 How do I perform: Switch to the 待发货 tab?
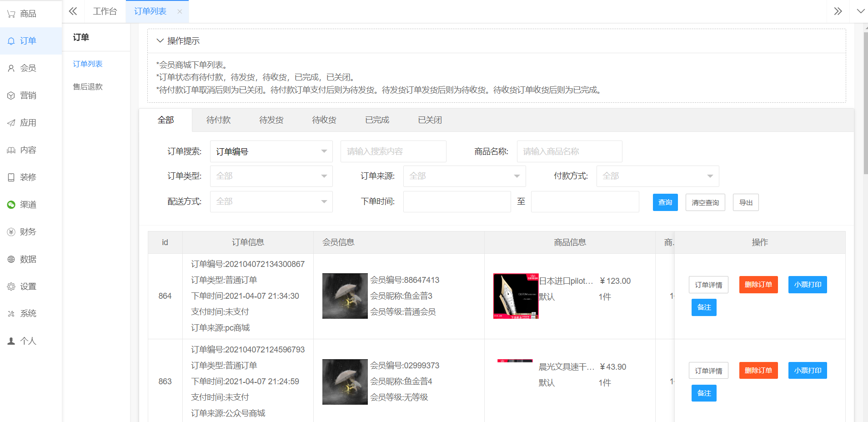[x=271, y=120]
